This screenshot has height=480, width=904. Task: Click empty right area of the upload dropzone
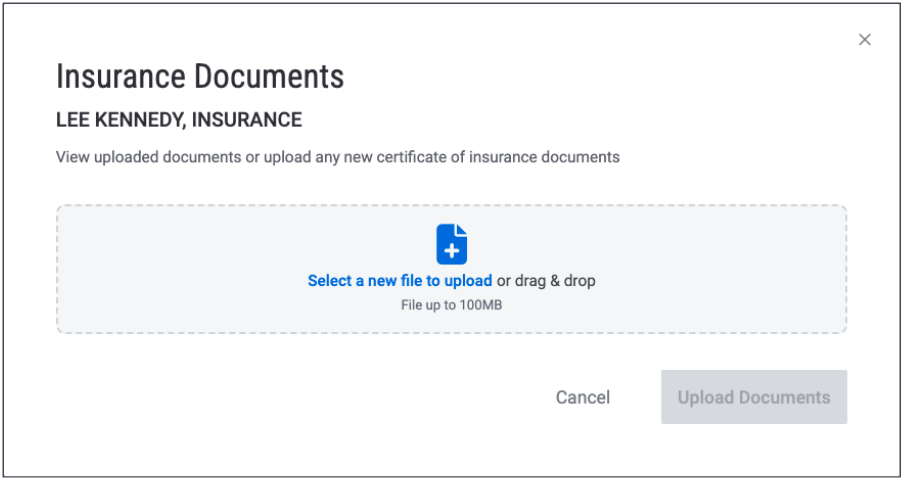pos(726,269)
